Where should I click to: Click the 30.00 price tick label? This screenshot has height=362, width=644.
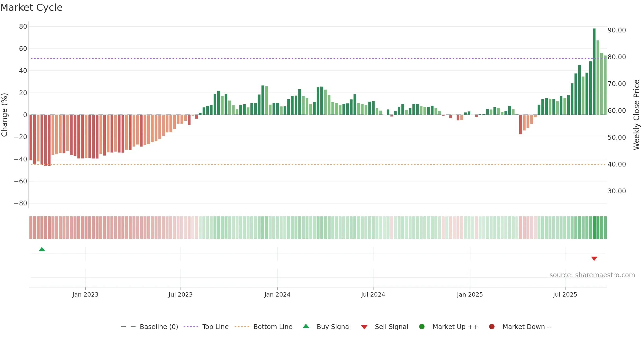pos(617,191)
